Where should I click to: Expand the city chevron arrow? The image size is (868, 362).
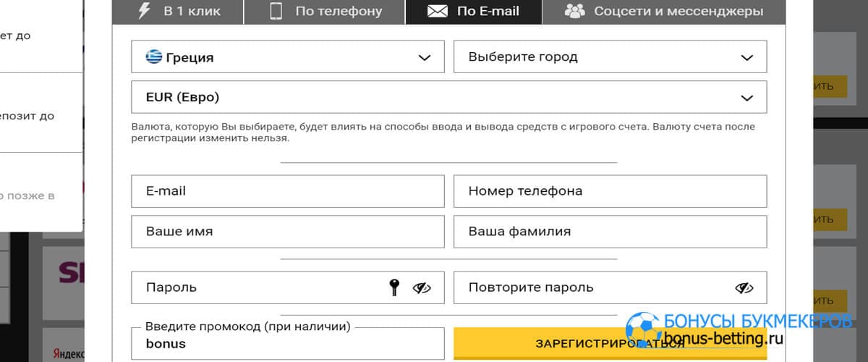(x=747, y=58)
